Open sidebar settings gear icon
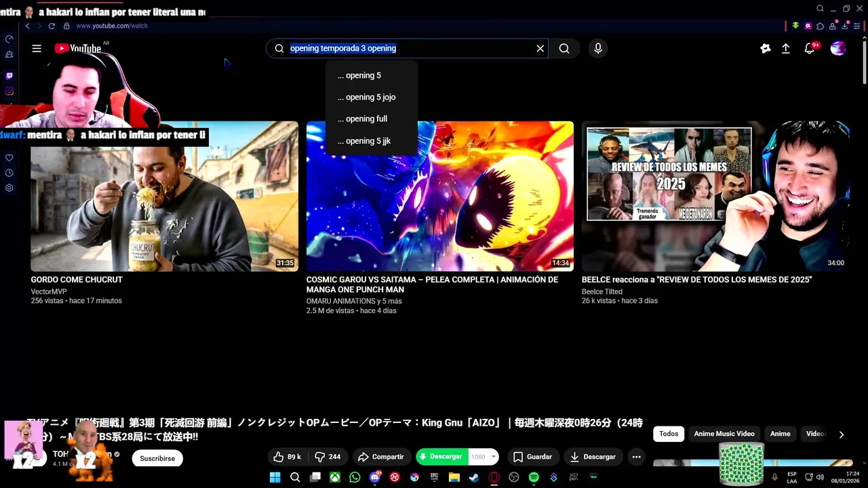The height and width of the screenshot is (488, 868). (x=9, y=188)
